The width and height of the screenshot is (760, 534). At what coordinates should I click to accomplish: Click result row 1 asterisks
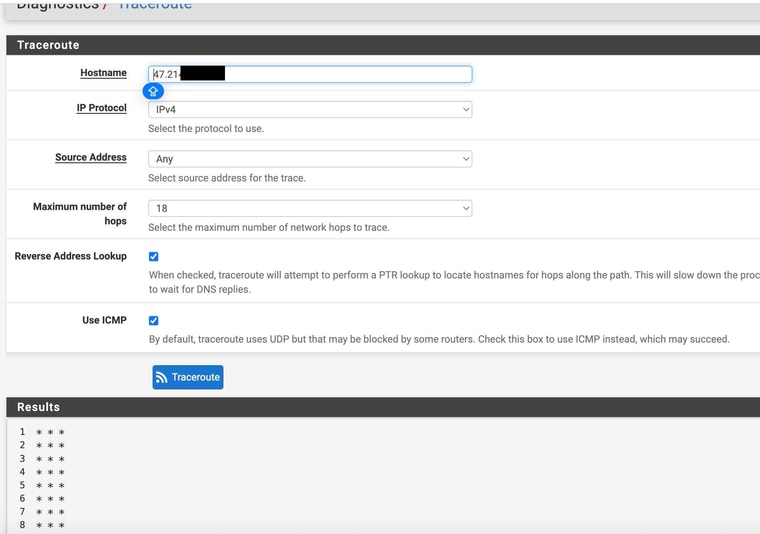point(50,432)
